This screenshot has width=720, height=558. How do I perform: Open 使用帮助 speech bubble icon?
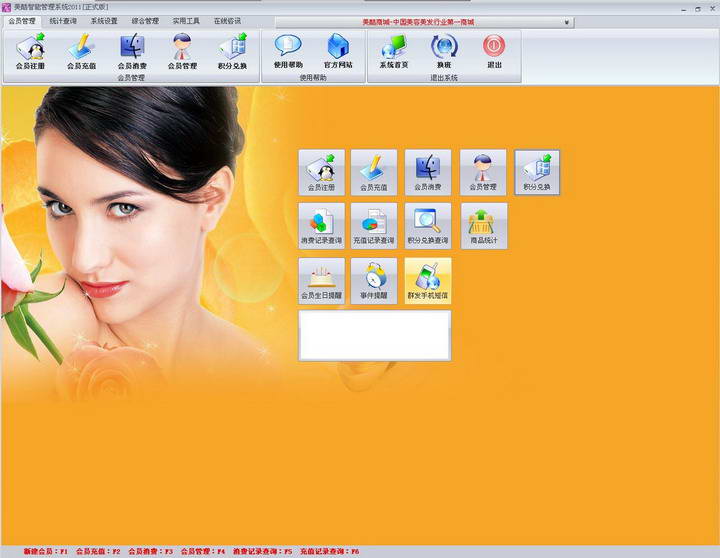[288, 51]
